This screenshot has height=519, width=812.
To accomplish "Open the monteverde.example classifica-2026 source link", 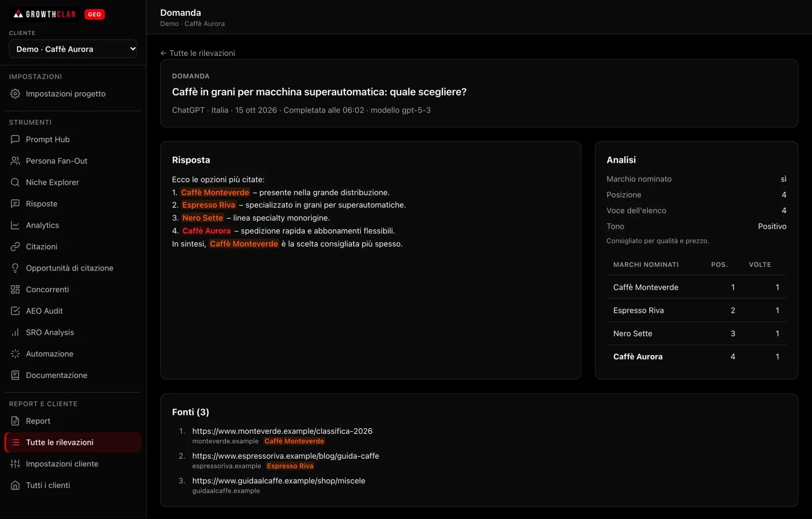I will 282,431.
